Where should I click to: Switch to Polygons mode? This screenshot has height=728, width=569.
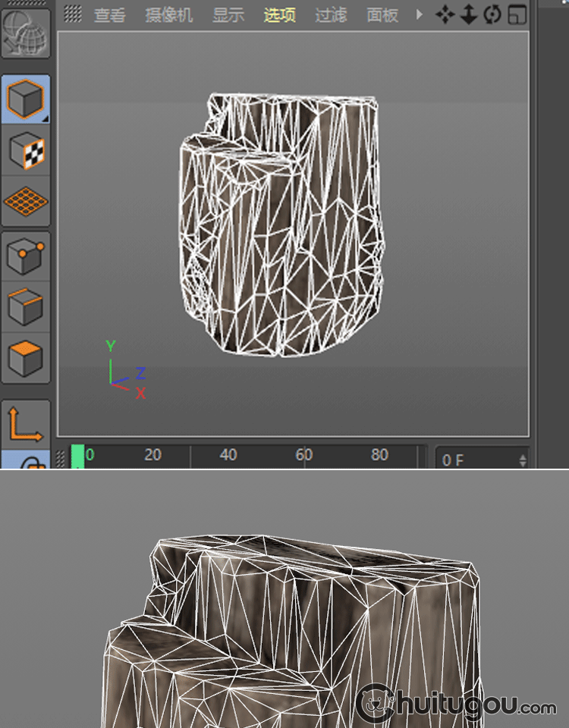point(26,357)
